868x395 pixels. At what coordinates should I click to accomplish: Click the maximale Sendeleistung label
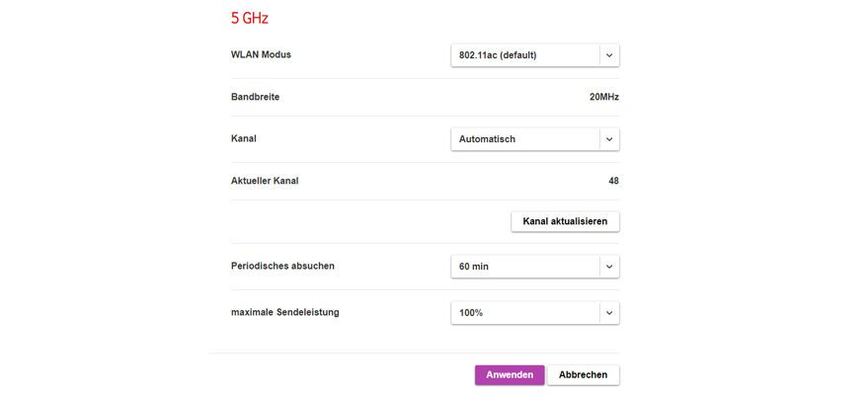[x=284, y=312]
